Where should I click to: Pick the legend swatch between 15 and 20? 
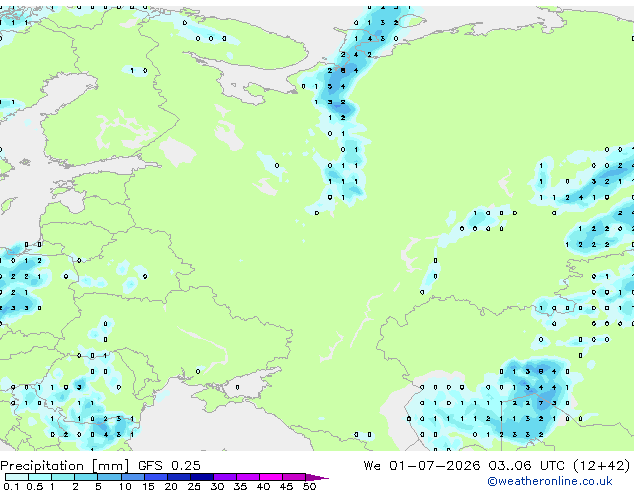click(x=155, y=477)
